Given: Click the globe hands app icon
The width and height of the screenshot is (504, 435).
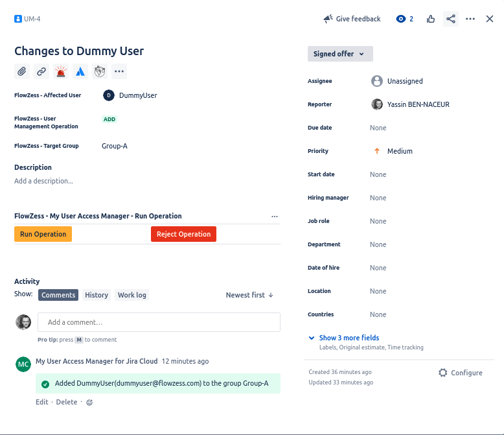Looking at the screenshot, I should click(100, 71).
